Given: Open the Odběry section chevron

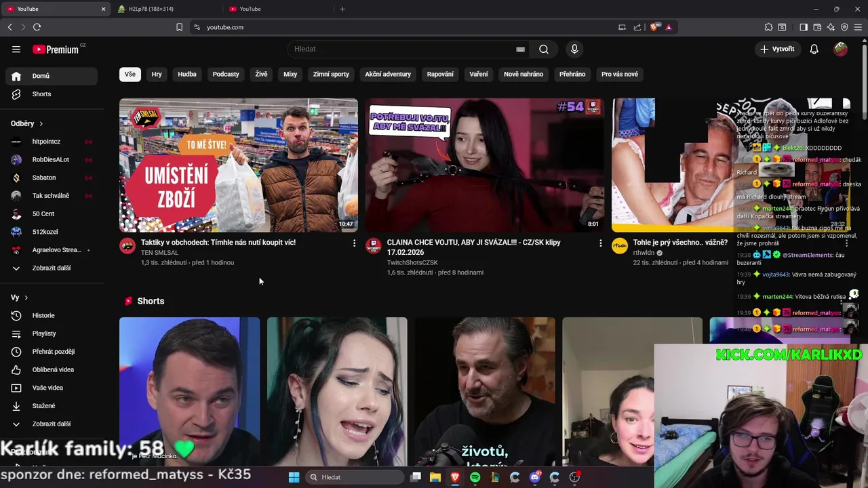Looking at the screenshot, I should coord(41,123).
